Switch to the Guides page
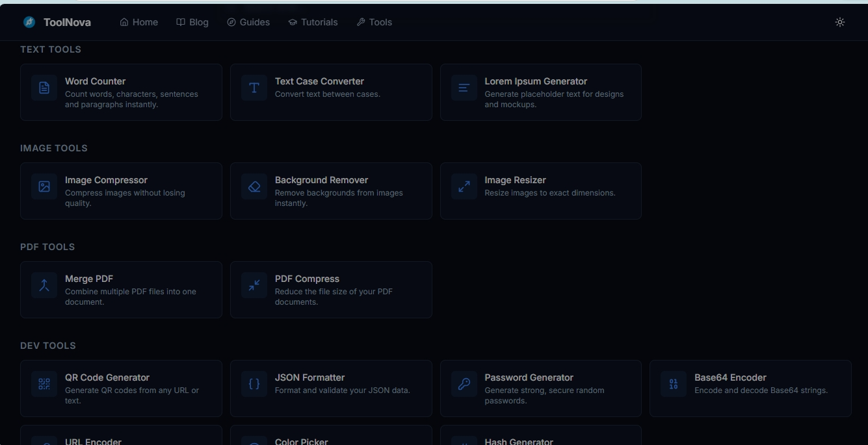The width and height of the screenshot is (868, 445). click(x=248, y=21)
